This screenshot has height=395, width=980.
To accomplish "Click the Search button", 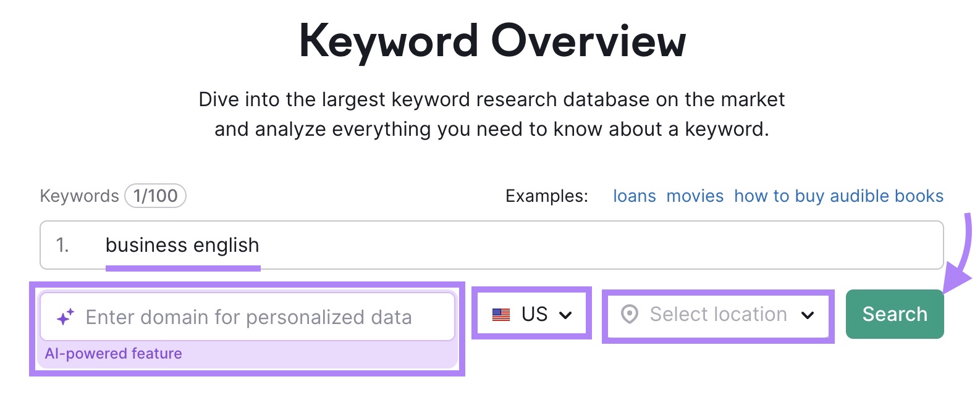I will point(894,314).
